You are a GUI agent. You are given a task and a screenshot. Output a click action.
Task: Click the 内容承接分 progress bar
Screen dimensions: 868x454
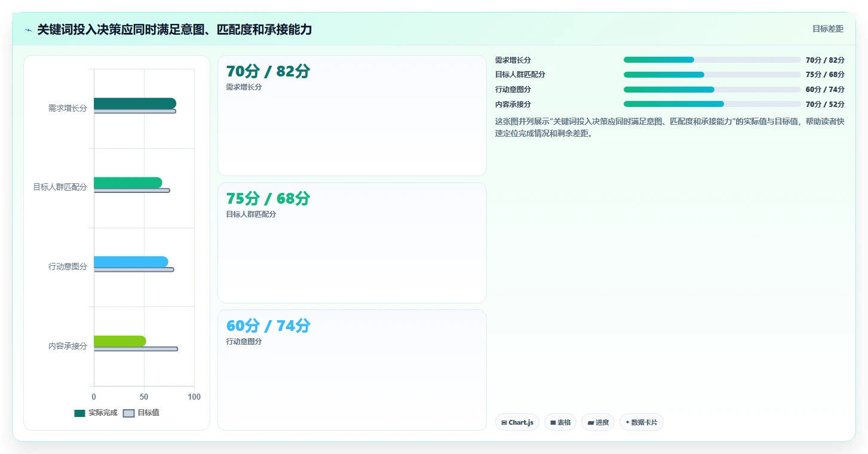(x=712, y=104)
